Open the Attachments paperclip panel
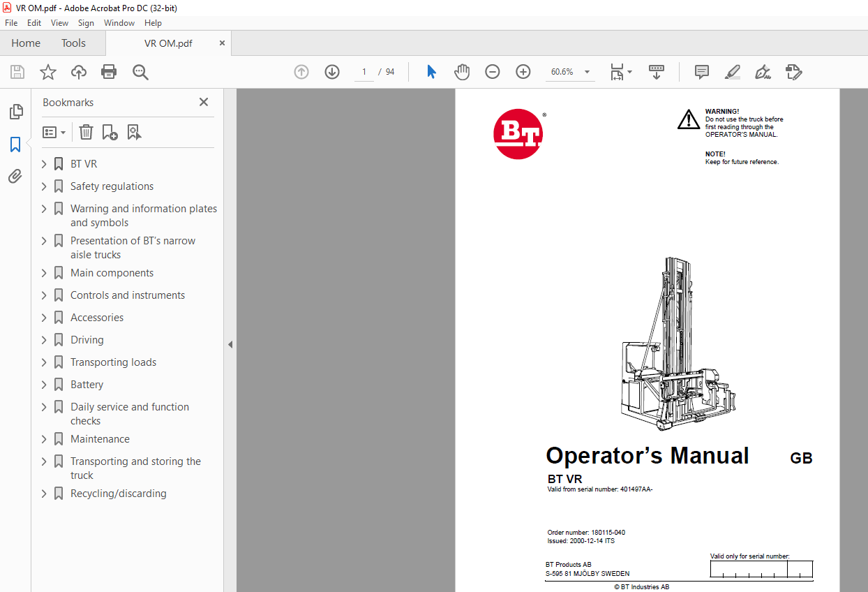The width and height of the screenshot is (868, 592). pos(15,176)
